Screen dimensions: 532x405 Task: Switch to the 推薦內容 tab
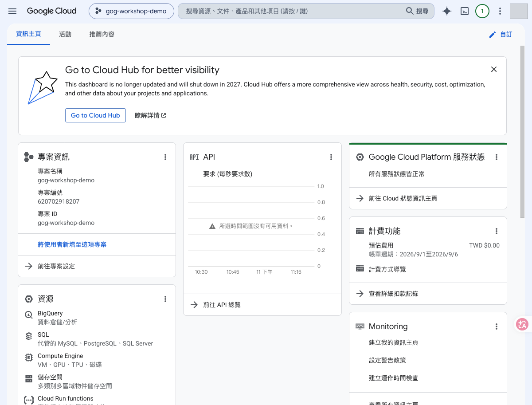pyautogui.click(x=102, y=34)
